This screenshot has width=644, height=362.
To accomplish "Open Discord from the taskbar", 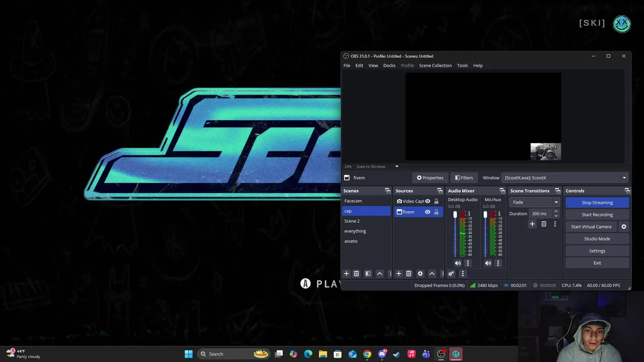I will (x=382, y=354).
